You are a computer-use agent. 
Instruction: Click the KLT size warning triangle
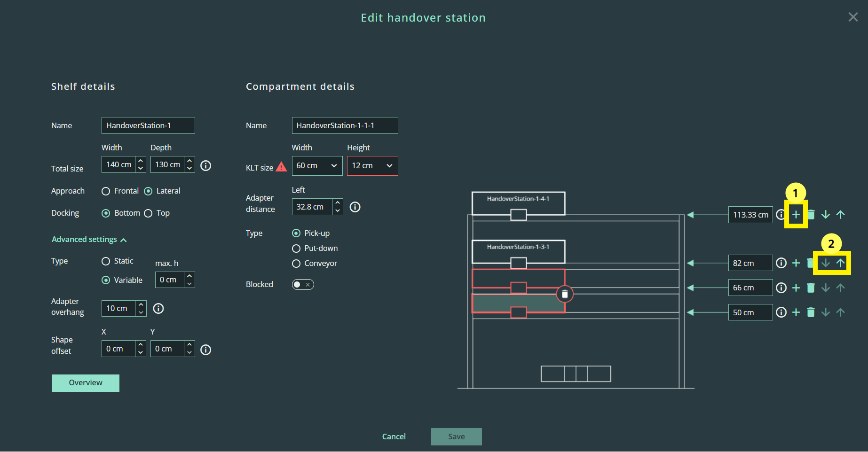tap(281, 167)
